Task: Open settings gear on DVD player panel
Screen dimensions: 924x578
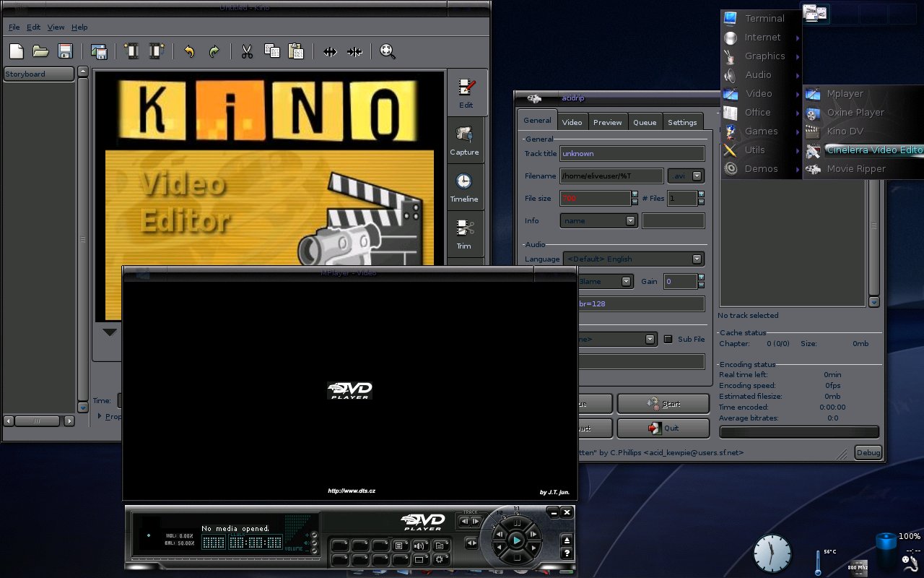Action: (x=440, y=560)
